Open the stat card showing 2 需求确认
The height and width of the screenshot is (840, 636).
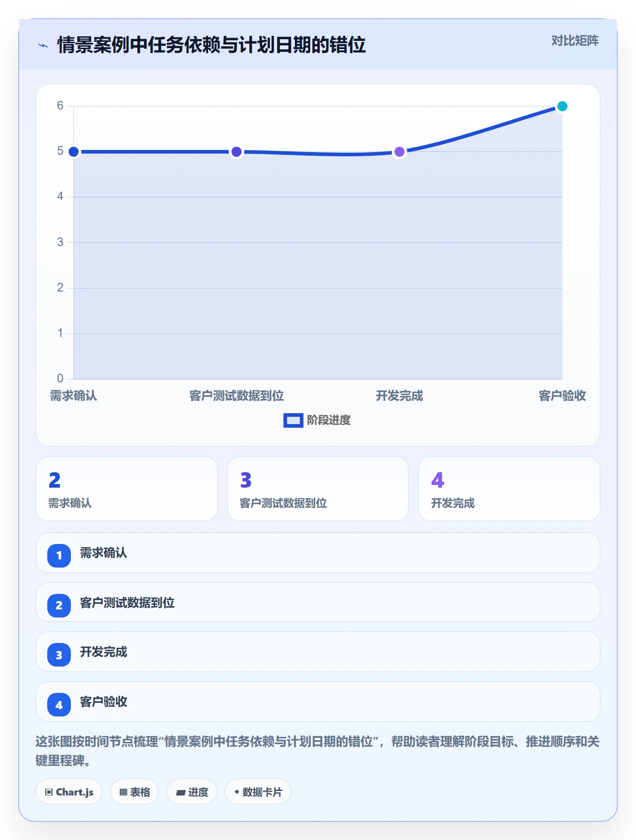coord(127,489)
